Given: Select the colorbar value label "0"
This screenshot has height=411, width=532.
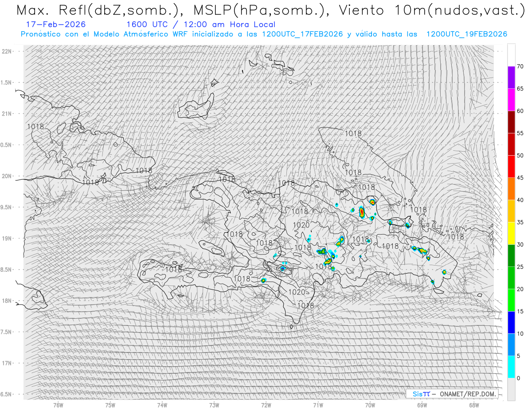Looking at the screenshot, I should (519, 378).
